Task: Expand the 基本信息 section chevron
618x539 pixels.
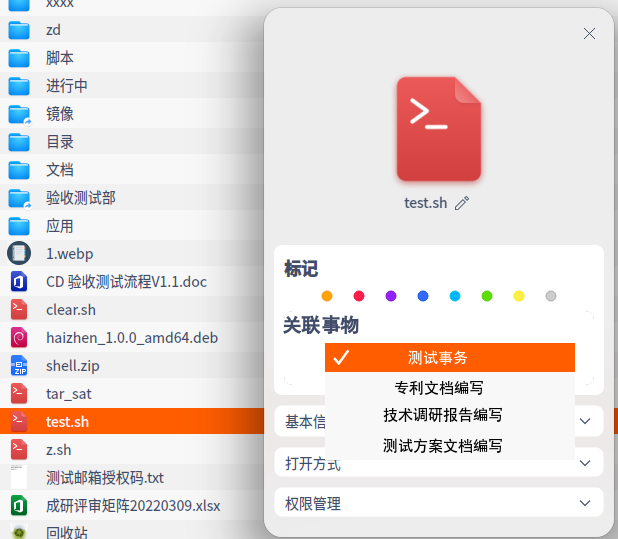Action: (x=585, y=422)
